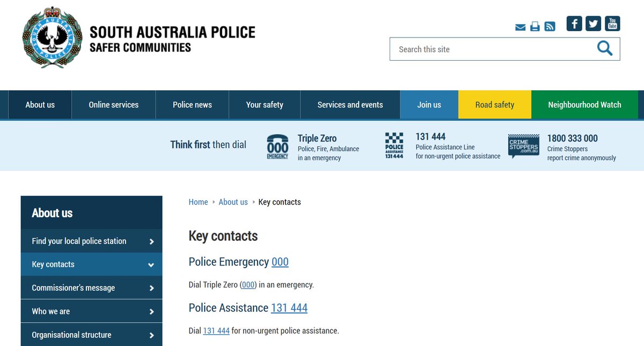Click the Key contacts breadcrumb text

280,202
